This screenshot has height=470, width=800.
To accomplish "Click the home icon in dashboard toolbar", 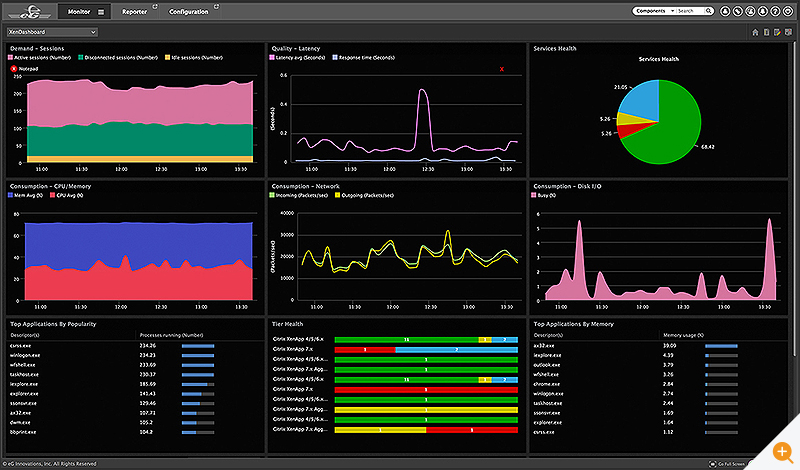I will [755, 32].
